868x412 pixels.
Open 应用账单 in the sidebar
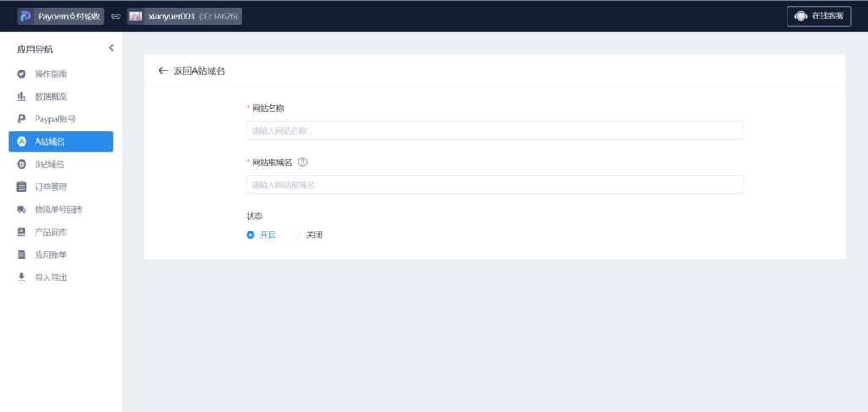50,254
